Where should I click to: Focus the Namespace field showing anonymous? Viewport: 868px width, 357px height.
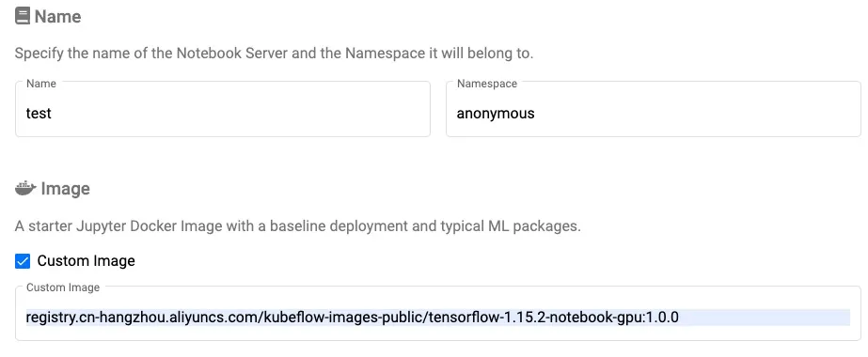point(654,109)
